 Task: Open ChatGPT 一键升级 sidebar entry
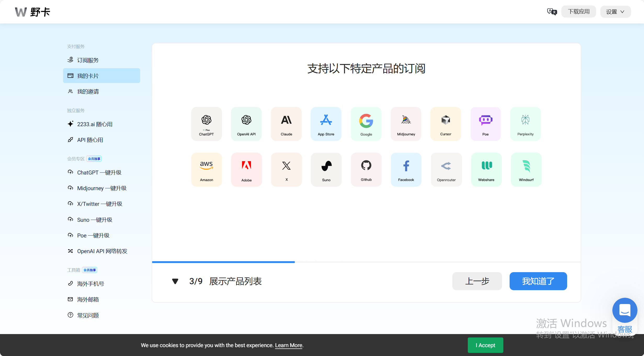pyautogui.click(x=99, y=172)
